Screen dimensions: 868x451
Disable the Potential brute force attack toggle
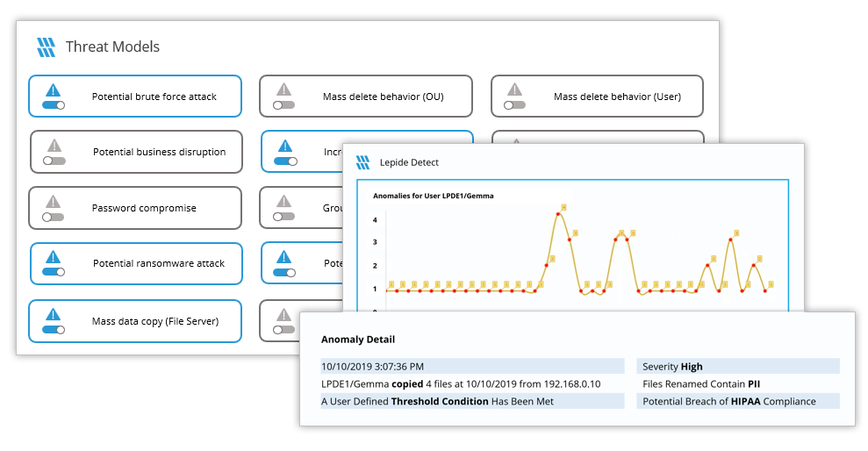(54, 104)
